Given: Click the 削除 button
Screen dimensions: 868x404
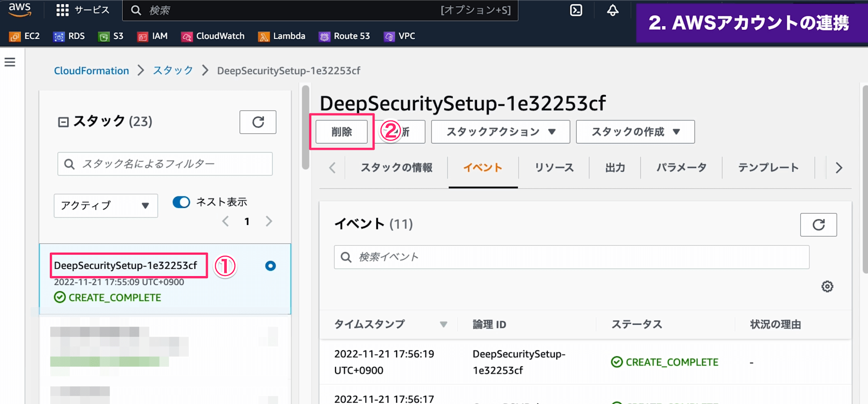Looking at the screenshot, I should [342, 132].
